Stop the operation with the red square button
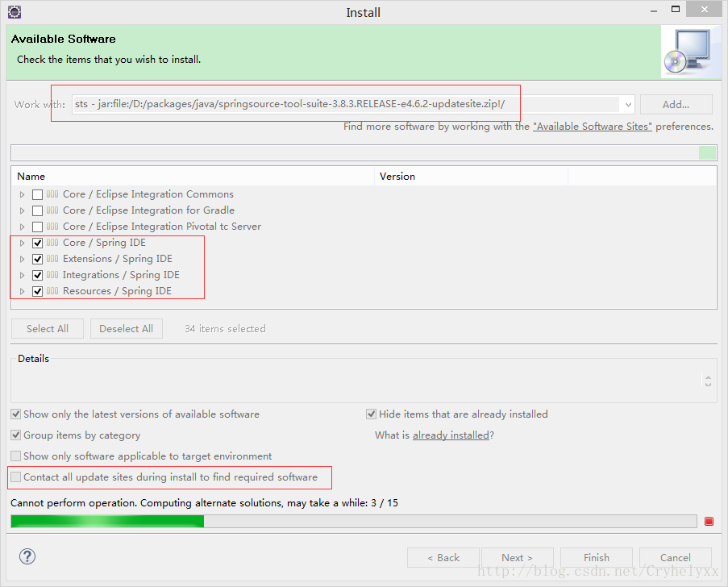The height and width of the screenshot is (587, 728). (709, 521)
